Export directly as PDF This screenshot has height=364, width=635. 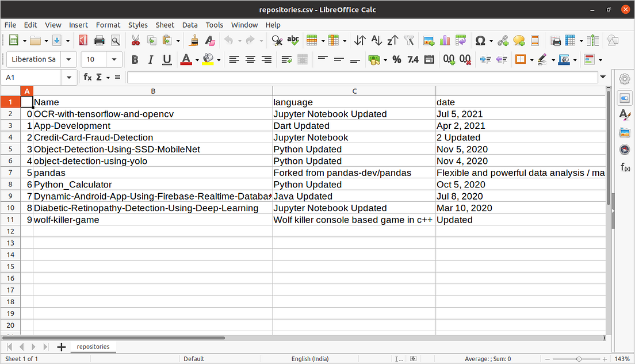click(x=83, y=40)
